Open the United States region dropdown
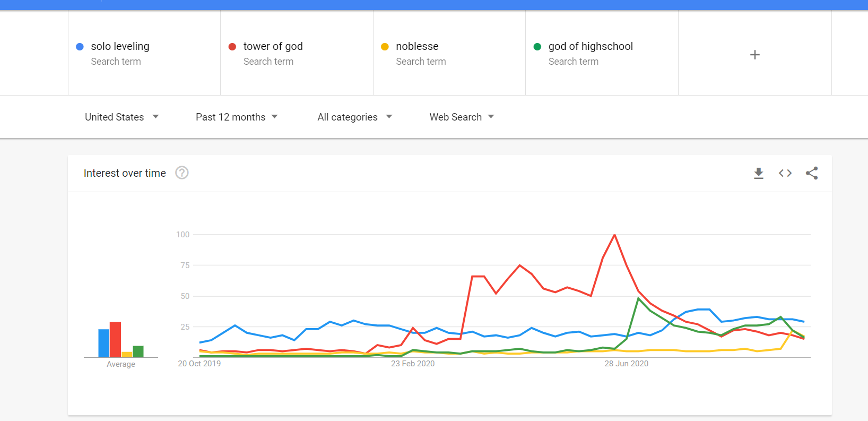The height and width of the screenshot is (421, 868). coord(121,117)
